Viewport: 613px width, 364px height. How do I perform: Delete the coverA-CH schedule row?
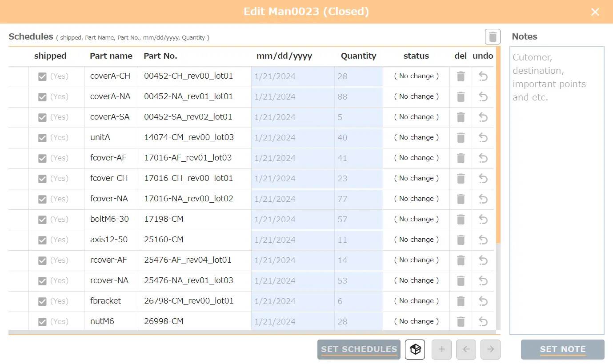(x=461, y=76)
